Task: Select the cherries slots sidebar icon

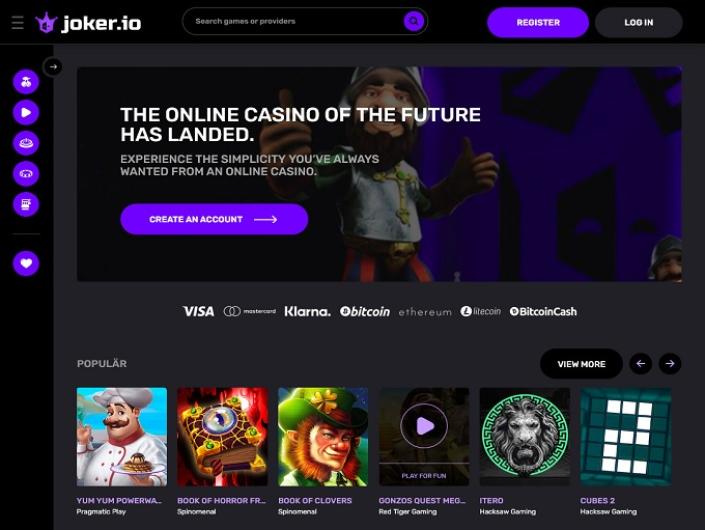Action: [x=26, y=82]
